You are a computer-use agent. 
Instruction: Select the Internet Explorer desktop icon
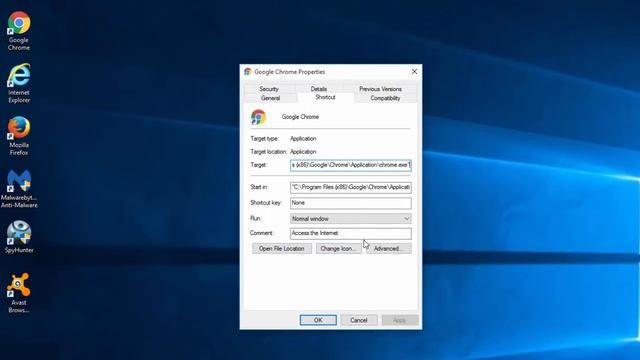[x=19, y=83]
